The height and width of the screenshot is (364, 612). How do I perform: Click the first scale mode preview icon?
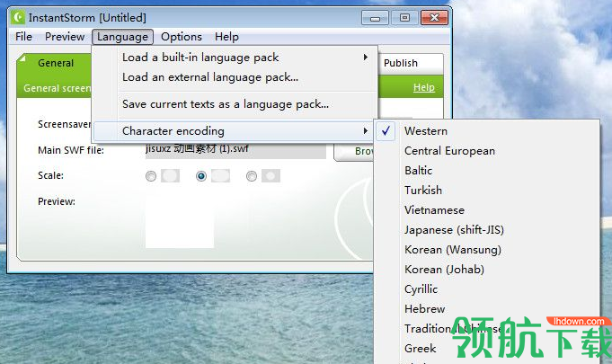coord(170,176)
